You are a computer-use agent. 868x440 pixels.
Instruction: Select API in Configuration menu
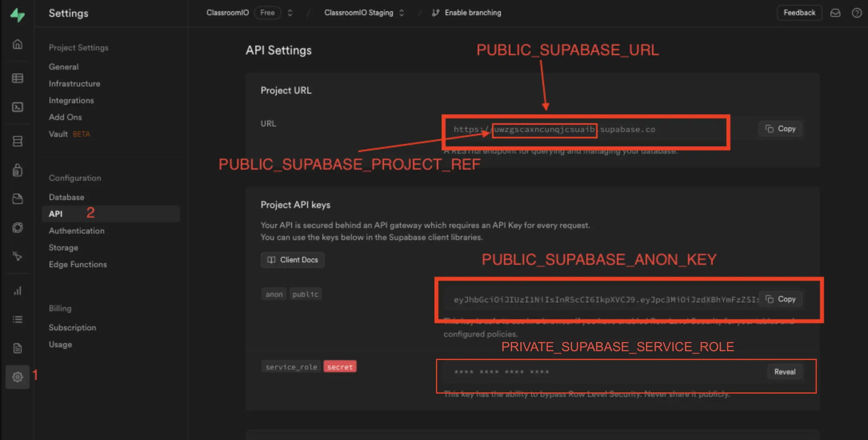(x=56, y=214)
